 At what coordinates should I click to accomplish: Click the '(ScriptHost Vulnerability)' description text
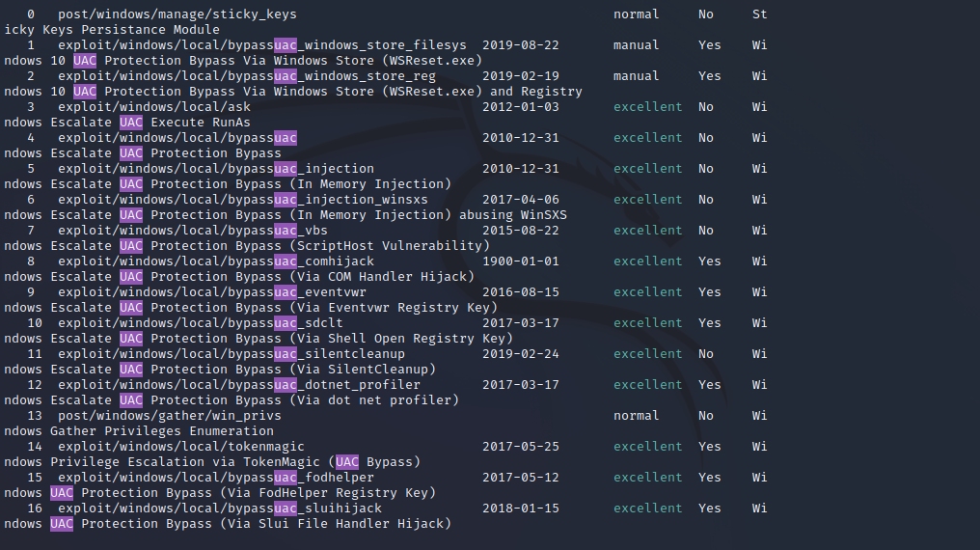pyautogui.click(x=390, y=246)
